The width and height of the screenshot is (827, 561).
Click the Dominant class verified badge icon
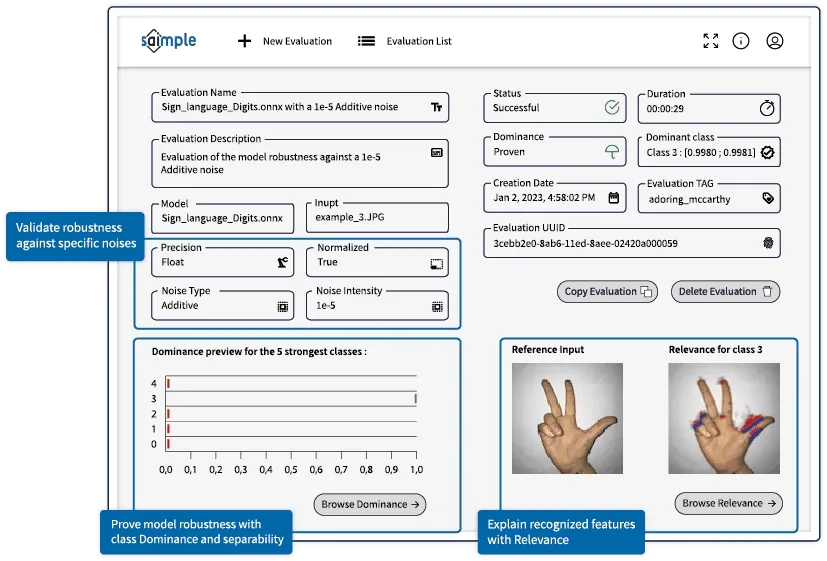click(x=767, y=152)
